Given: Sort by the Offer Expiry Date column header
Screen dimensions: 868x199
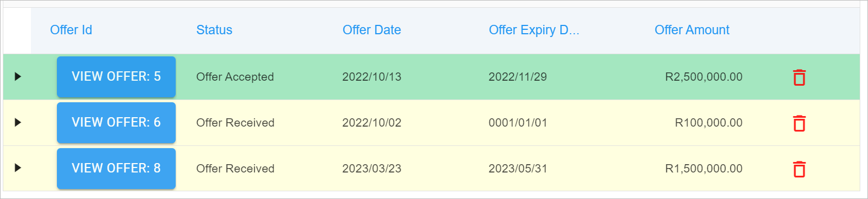Looking at the screenshot, I should (x=534, y=30).
